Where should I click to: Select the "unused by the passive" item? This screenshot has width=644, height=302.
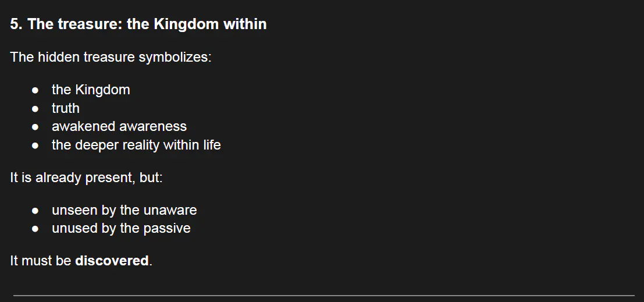click(121, 228)
